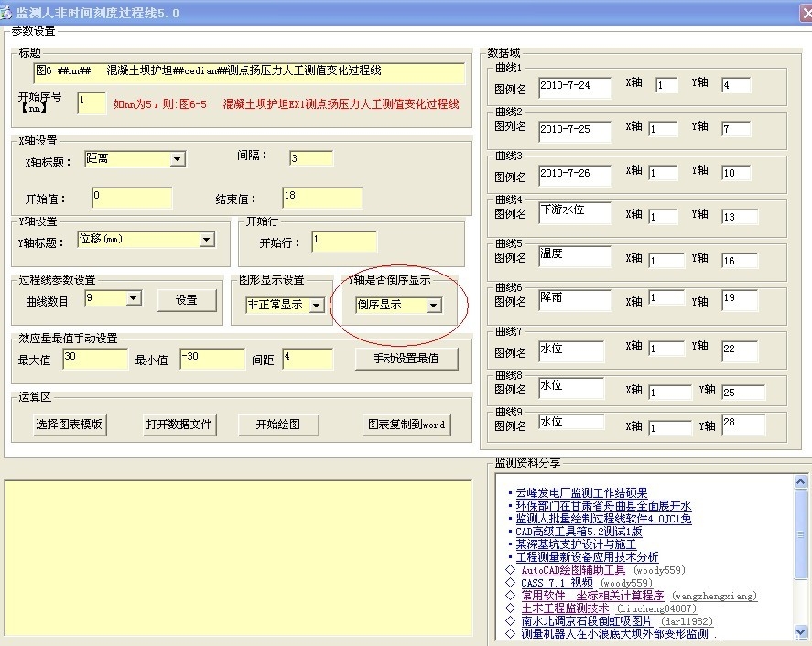Viewport: 812px width, 646px height.
Task: Open the Y轴标题 dropdown showing 位移(mm)
Action: tap(207, 239)
